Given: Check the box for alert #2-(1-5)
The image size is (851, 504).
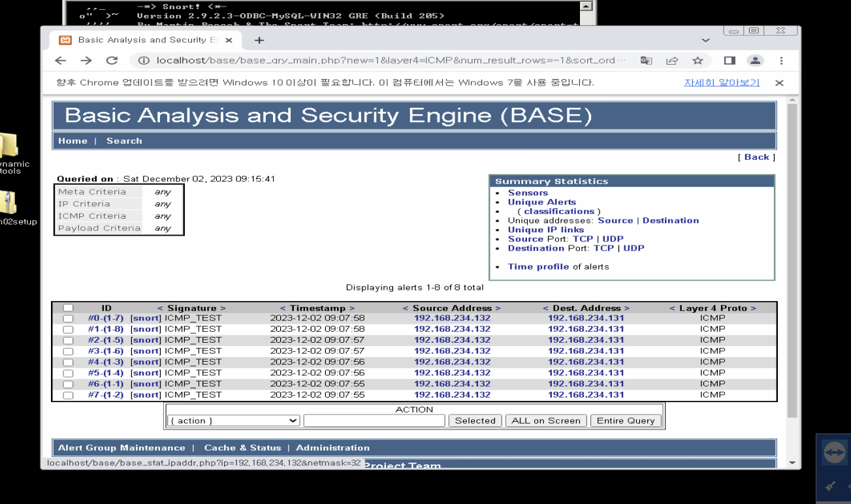Looking at the screenshot, I should point(68,340).
